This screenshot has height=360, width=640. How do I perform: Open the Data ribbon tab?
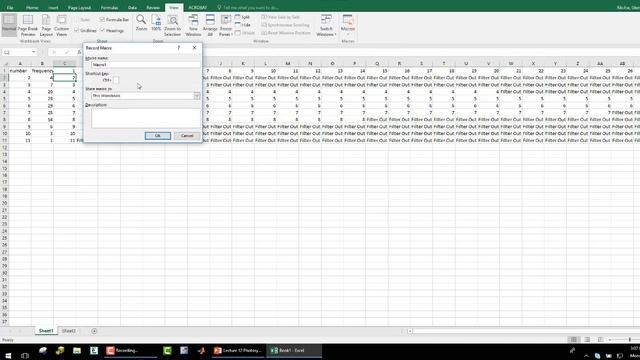click(x=132, y=8)
